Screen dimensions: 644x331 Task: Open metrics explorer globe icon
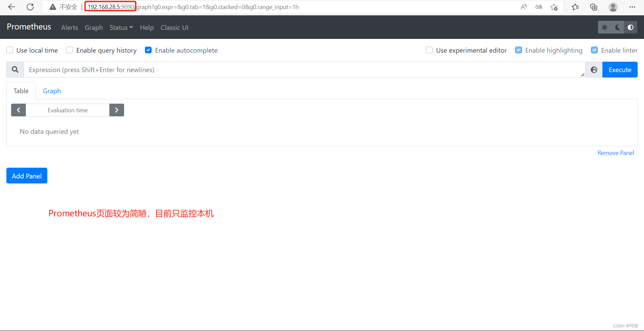click(x=594, y=70)
